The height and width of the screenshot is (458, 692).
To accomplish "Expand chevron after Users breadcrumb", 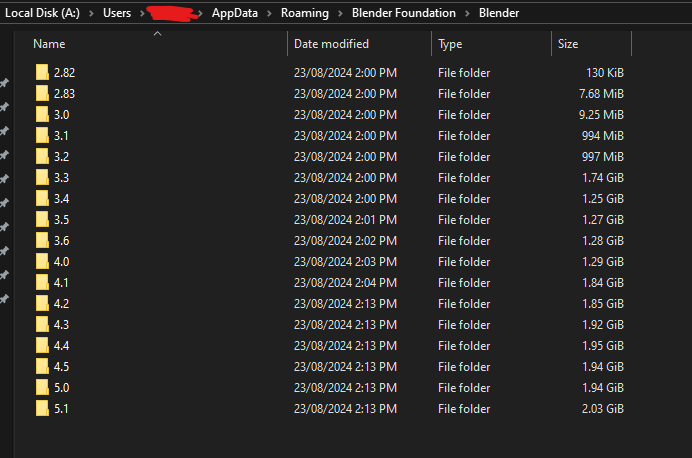I will click(142, 13).
